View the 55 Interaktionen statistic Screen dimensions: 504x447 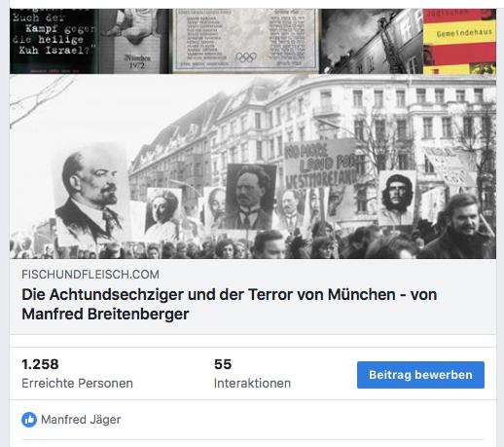(252, 373)
